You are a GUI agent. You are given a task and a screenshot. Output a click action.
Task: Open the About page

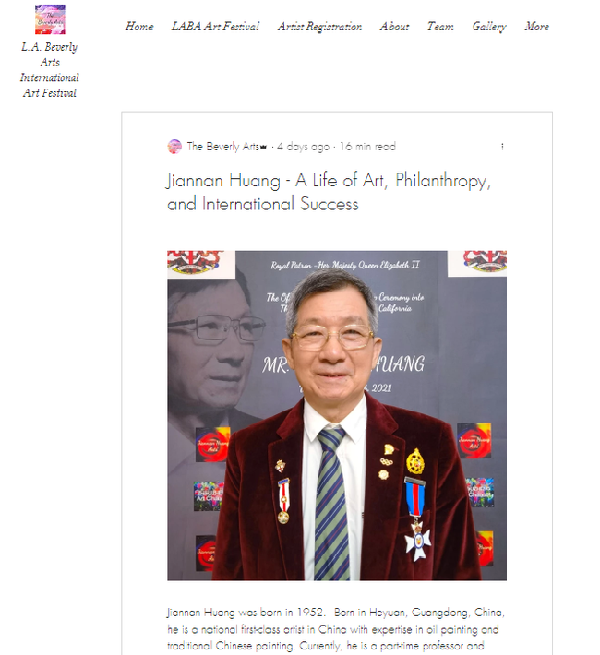[394, 26]
